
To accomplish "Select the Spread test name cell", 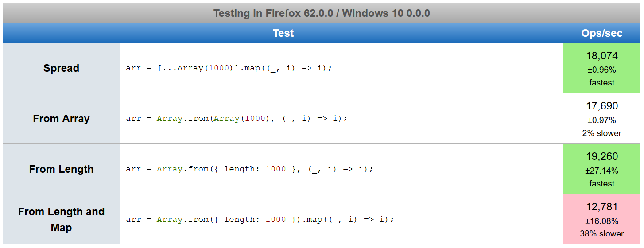I will point(61,68).
